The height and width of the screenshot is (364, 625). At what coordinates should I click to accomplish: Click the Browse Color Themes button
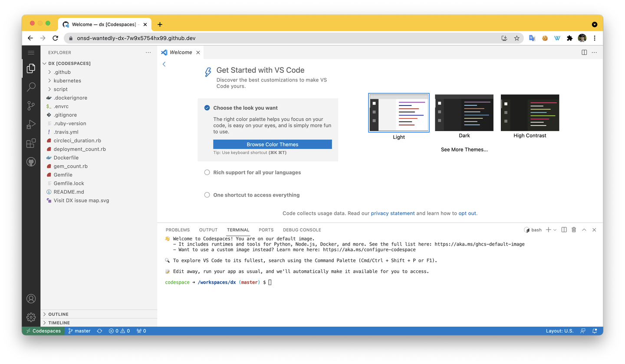pyautogui.click(x=273, y=144)
